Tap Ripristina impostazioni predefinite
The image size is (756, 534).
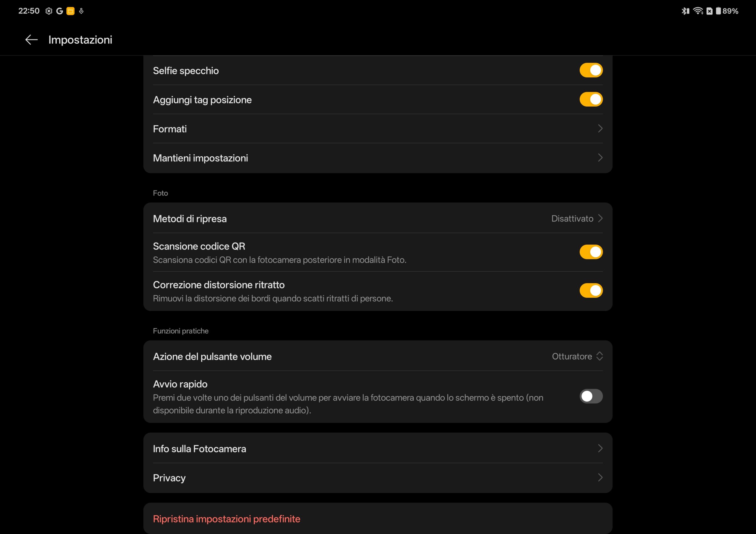227,519
